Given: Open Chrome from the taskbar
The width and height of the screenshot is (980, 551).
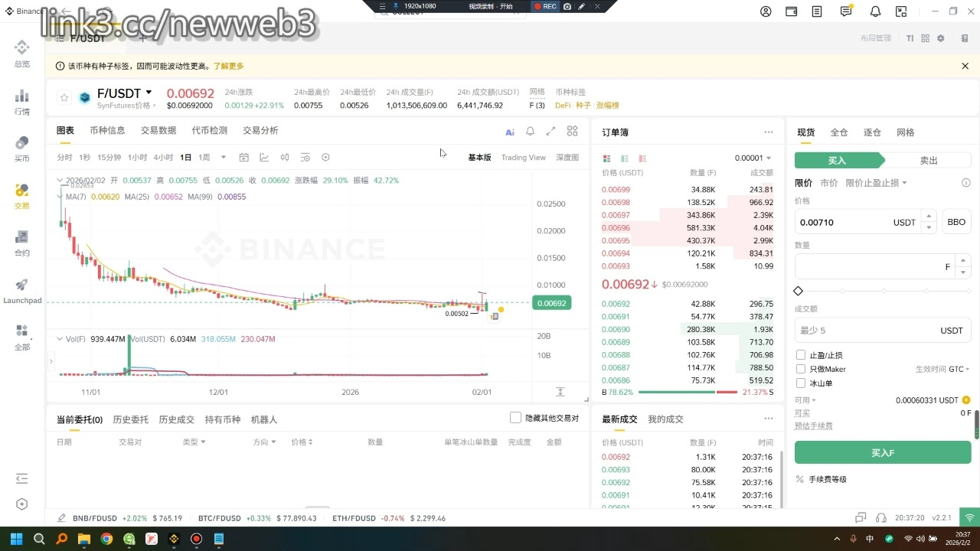Looking at the screenshot, I should [106, 539].
